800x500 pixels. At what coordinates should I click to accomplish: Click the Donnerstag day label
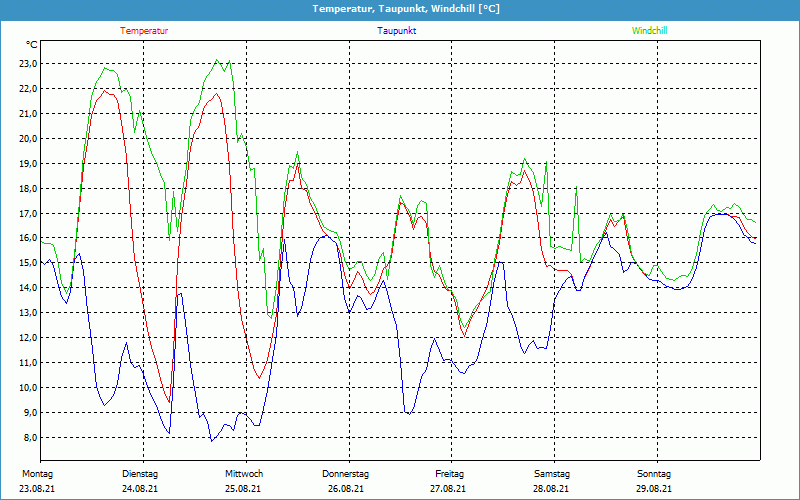(x=345, y=474)
